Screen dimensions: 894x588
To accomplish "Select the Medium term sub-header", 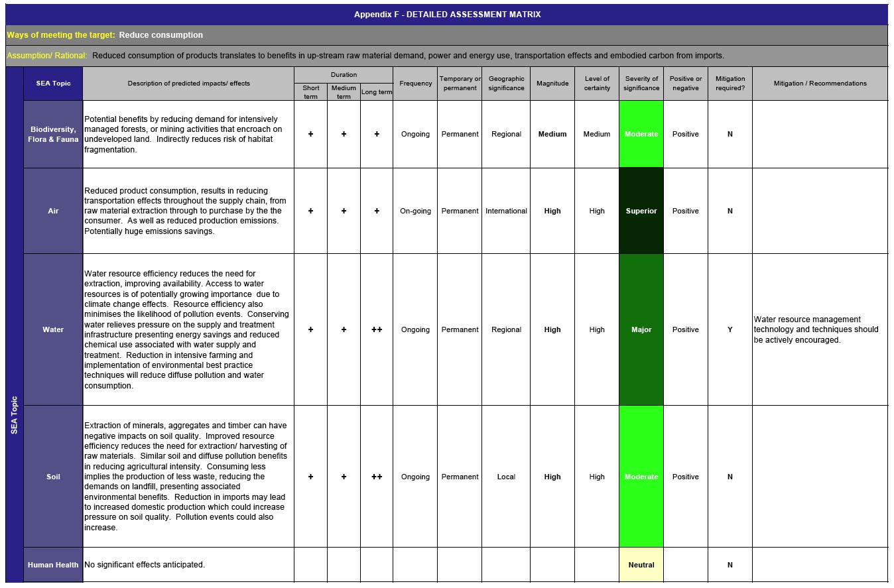I will (344, 92).
